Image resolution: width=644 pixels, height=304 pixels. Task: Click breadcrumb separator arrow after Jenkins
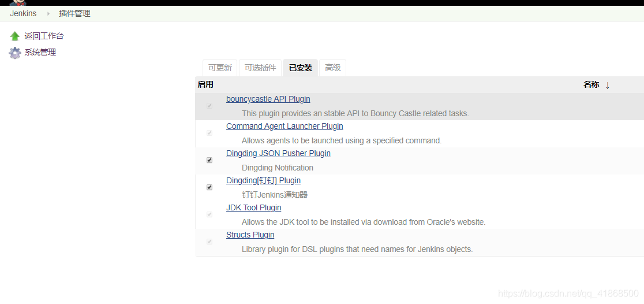(x=48, y=13)
